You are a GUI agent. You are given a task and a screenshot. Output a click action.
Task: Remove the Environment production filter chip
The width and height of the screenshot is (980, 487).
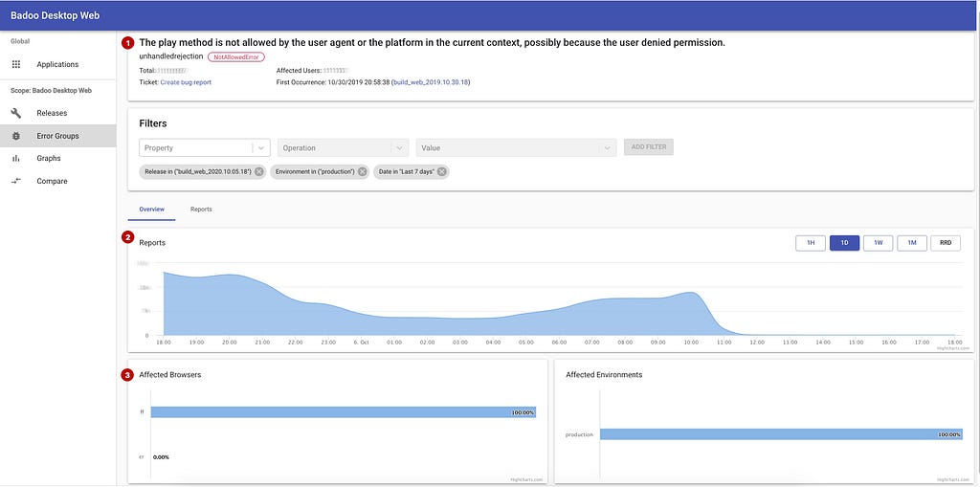[363, 172]
